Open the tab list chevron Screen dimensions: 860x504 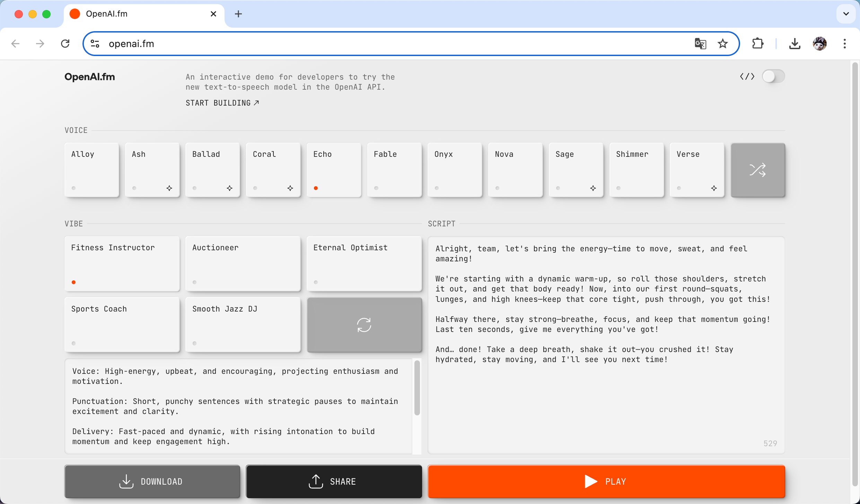(x=845, y=14)
